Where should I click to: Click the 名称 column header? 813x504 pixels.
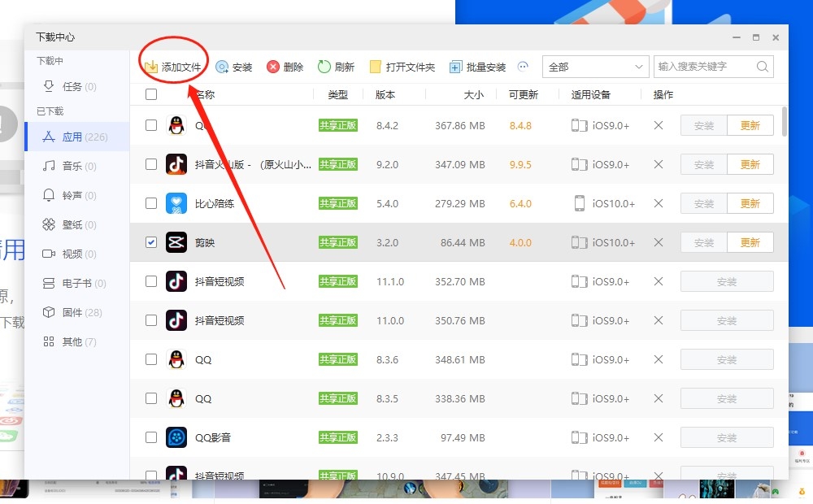(x=205, y=95)
